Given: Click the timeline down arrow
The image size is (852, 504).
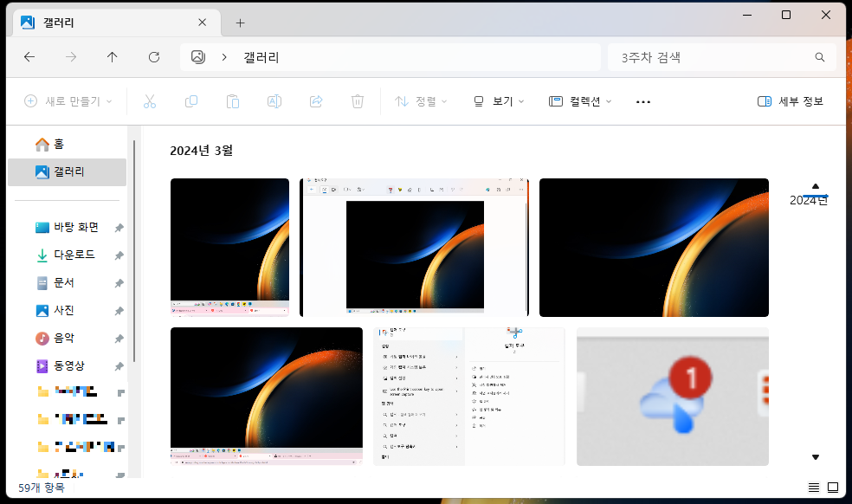Looking at the screenshot, I should [x=815, y=457].
